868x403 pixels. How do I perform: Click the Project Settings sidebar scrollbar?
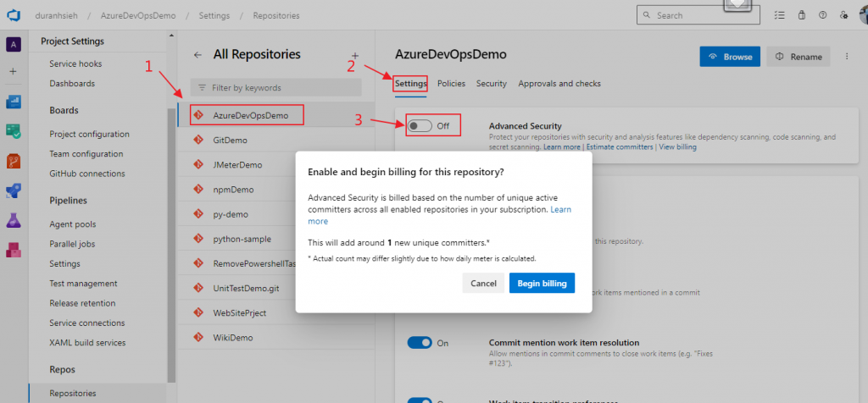[x=171, y=245]
